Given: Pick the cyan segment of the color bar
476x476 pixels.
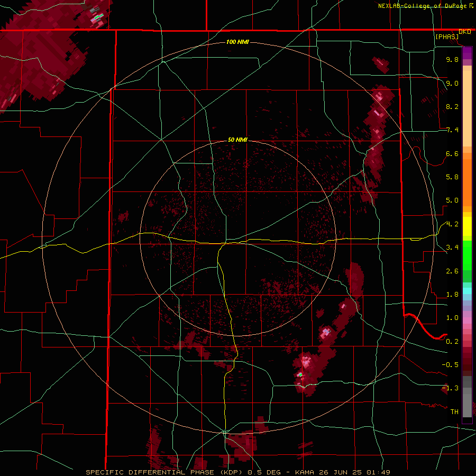Looking at the screenshot, I should click(x=467, y=290).
